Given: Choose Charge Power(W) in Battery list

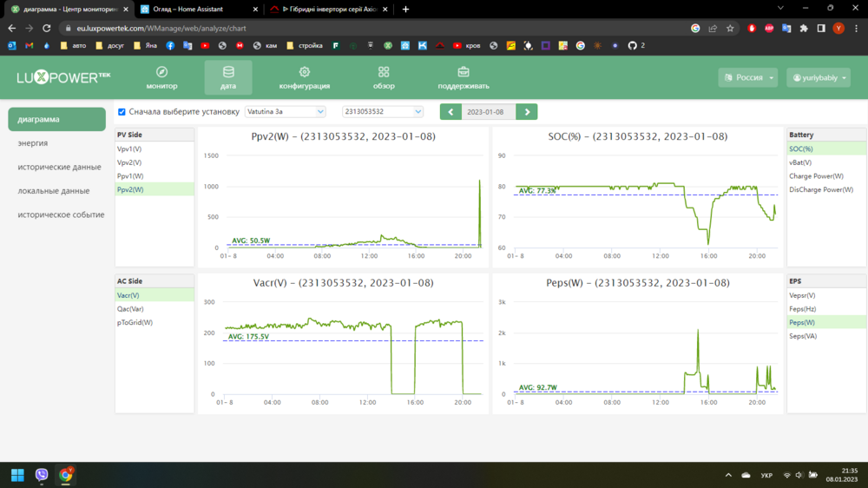Looking at the screenshot, I should point(816,176).
